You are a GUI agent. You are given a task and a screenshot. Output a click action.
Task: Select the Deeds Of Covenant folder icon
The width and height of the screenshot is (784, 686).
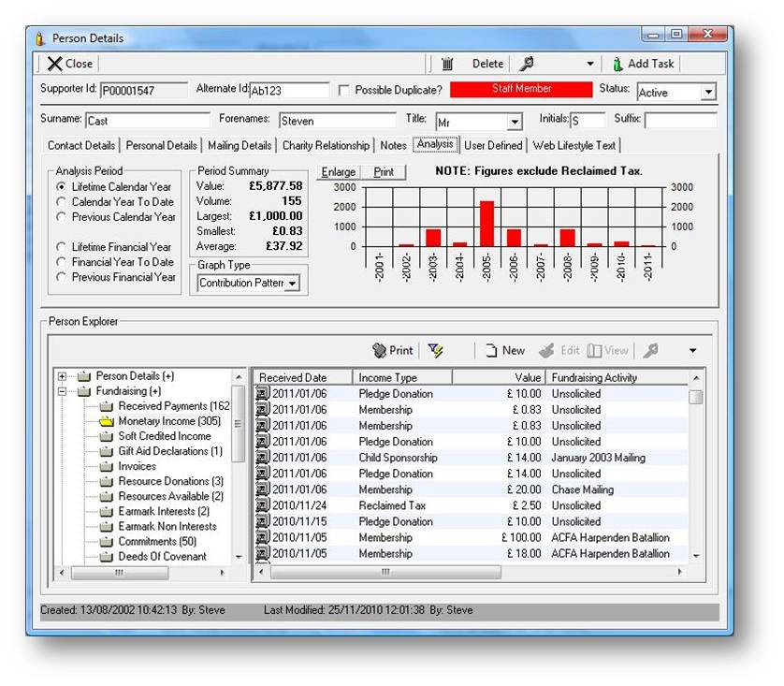click(106, 557)
